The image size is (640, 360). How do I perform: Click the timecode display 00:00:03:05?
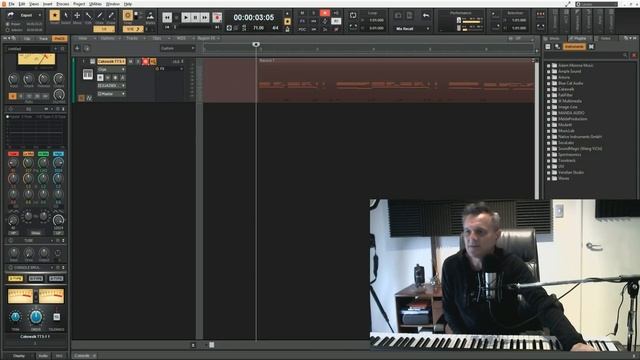click(x=253, y=18)
